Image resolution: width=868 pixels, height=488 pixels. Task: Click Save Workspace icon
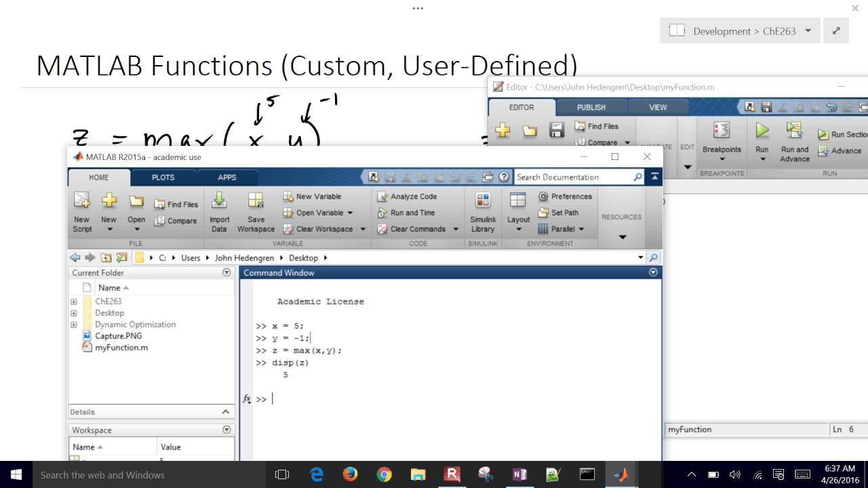[256, 211]
